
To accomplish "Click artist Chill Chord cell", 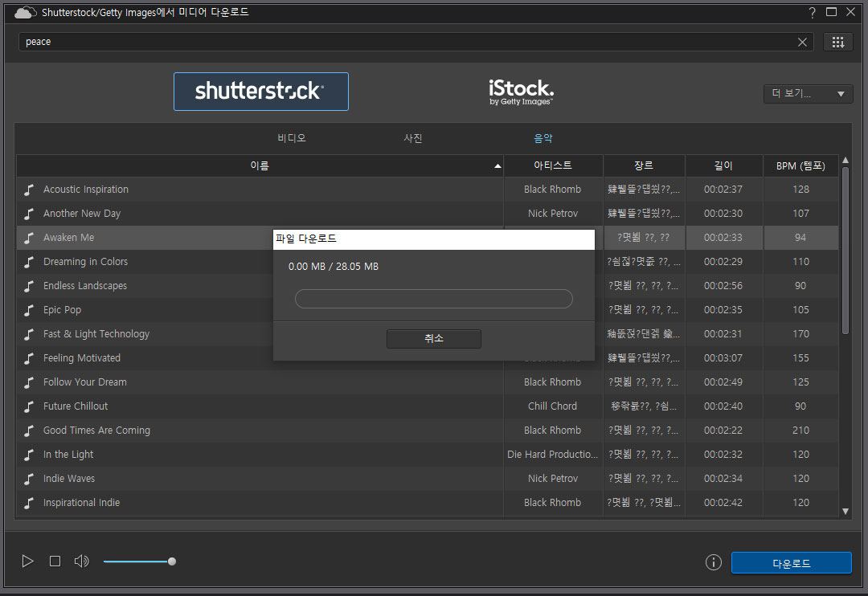I will click(552, 406).
